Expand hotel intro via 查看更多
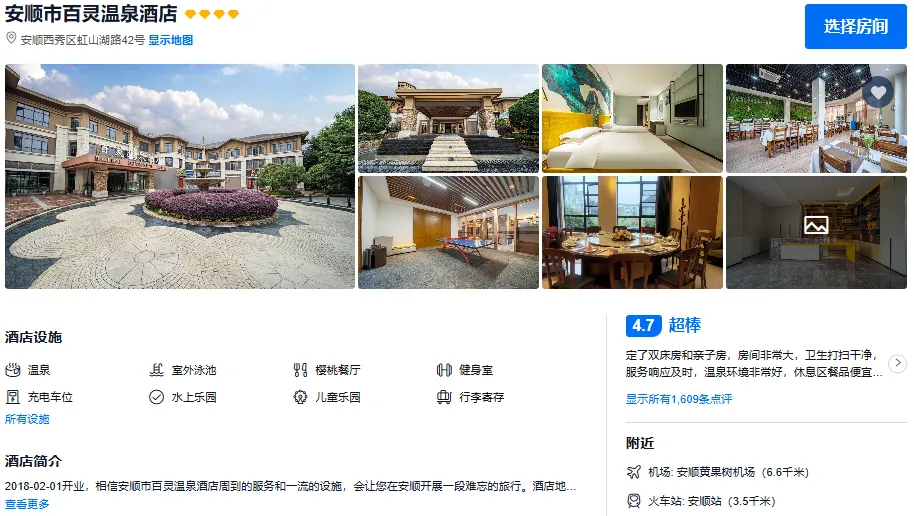The width and height of the screenshot is (914, 516). point(27,504)
